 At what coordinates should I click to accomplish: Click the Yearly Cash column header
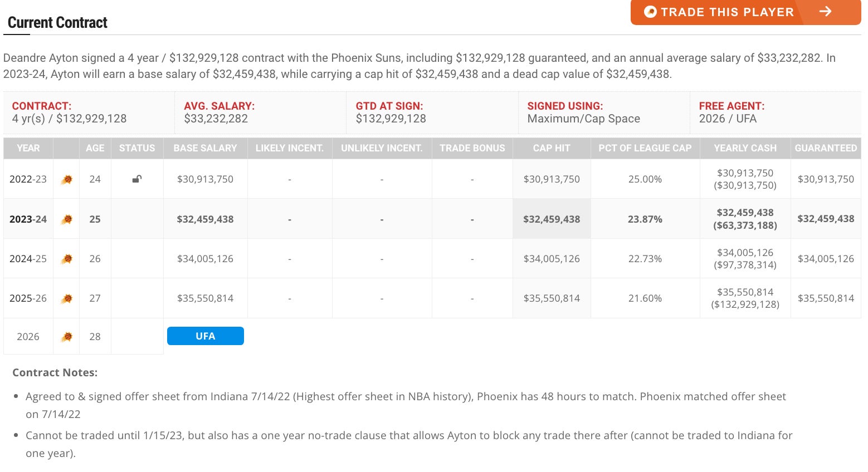tap(745, 148)
